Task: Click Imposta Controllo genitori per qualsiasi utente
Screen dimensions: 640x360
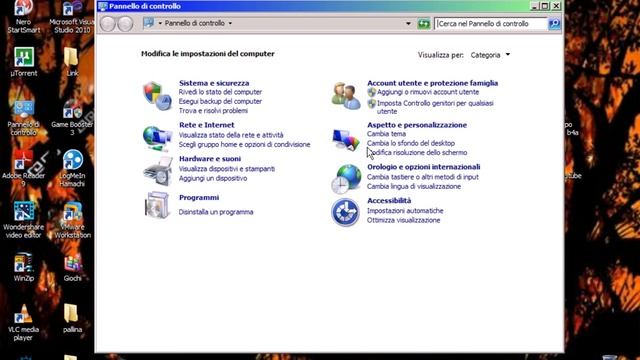Action: (x=435, y=107)
